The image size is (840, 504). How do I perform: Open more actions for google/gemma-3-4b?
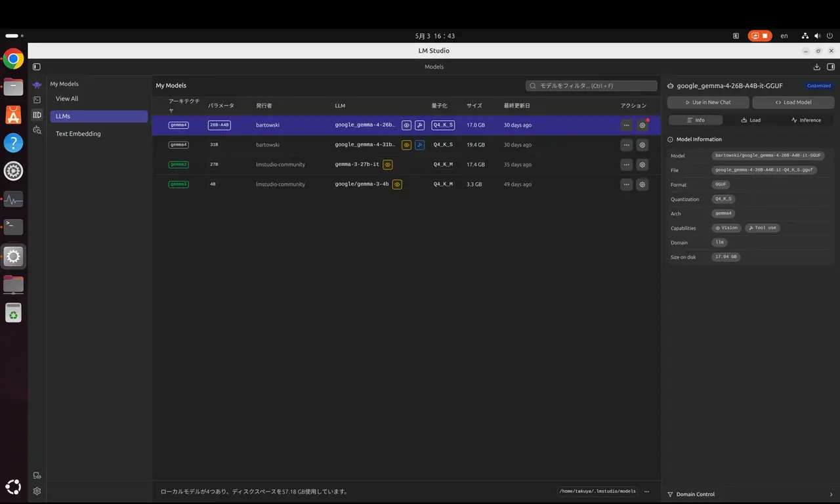(x=627, y=184)
